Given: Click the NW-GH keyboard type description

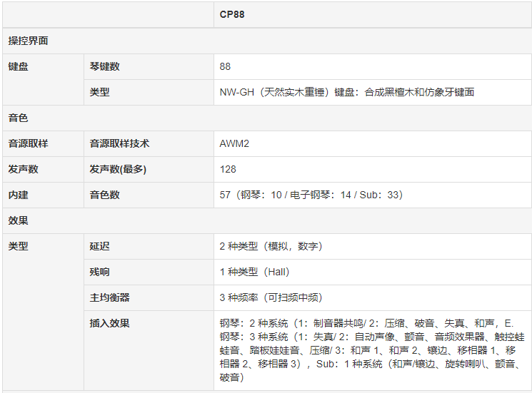Looking at the screenshot, I should click(347, 92).
